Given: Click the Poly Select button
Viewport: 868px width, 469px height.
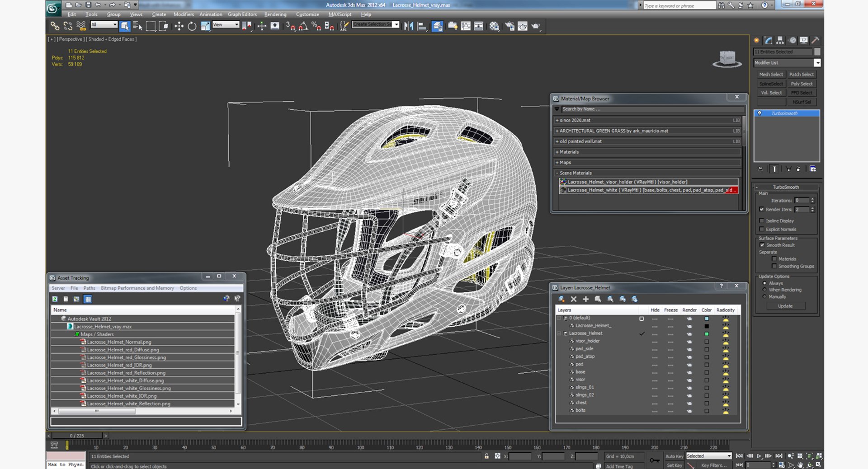Looking at the screenshot, I should 802,84.
